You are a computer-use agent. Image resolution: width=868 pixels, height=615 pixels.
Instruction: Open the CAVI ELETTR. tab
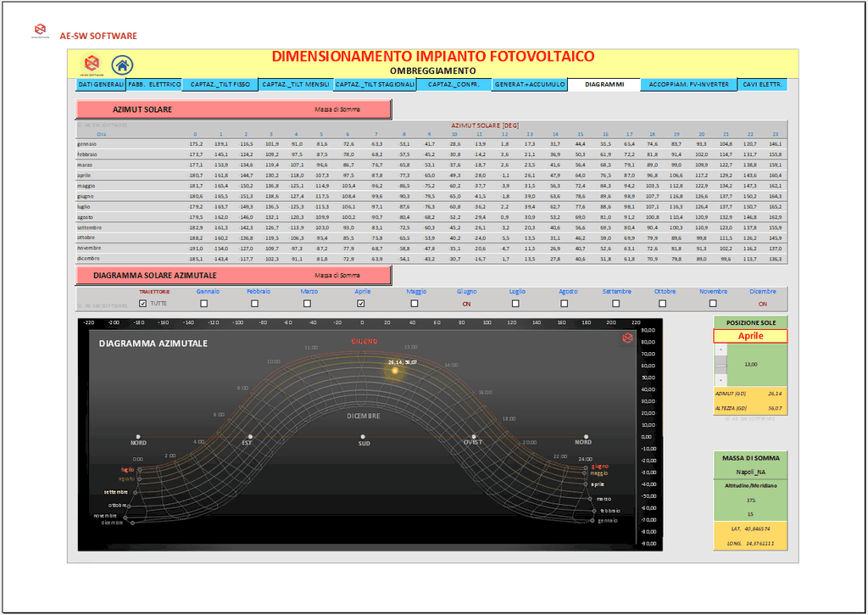tap(763, 85)
